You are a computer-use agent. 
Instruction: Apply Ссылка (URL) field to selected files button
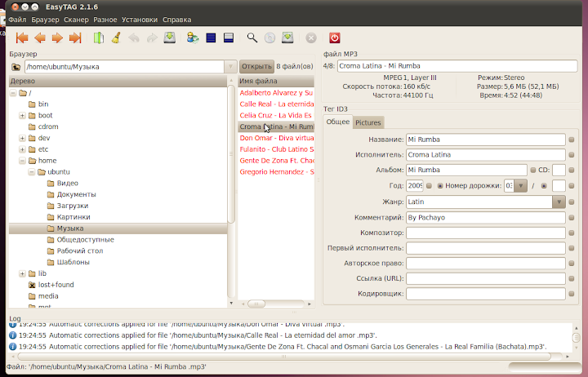click(572, 278)
